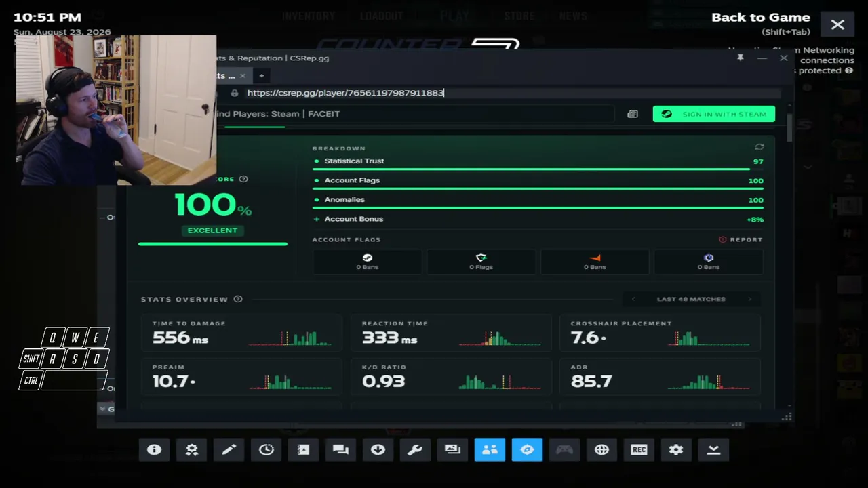Toggle the web browser compass overlay icon
868x488 pixels.
pyautogui.click(x=527, y=449)
